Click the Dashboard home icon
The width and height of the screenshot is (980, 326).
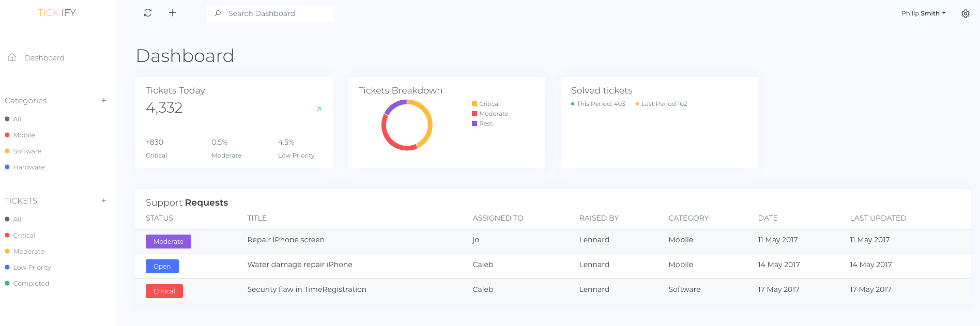pos(12,57)
